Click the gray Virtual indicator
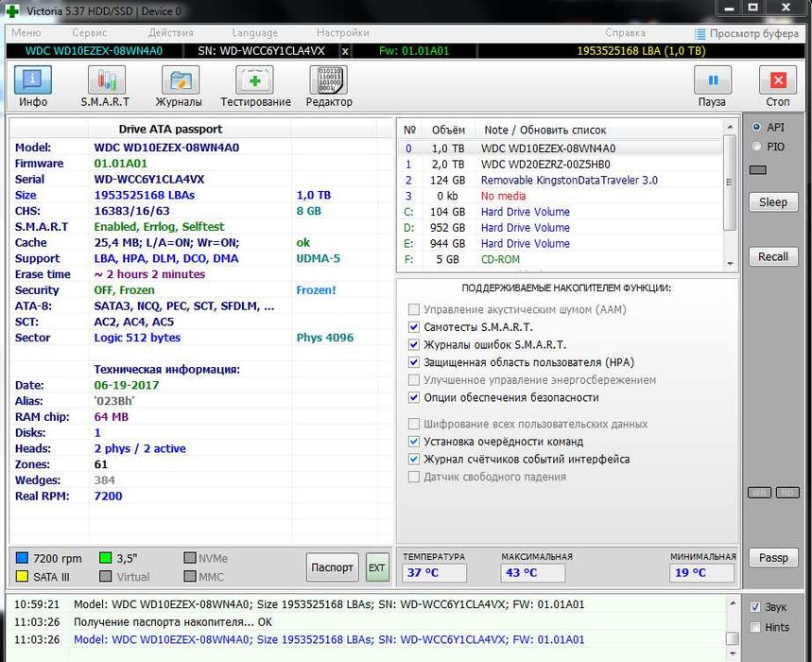The image size is (812, 662). (x=105, y=576)
